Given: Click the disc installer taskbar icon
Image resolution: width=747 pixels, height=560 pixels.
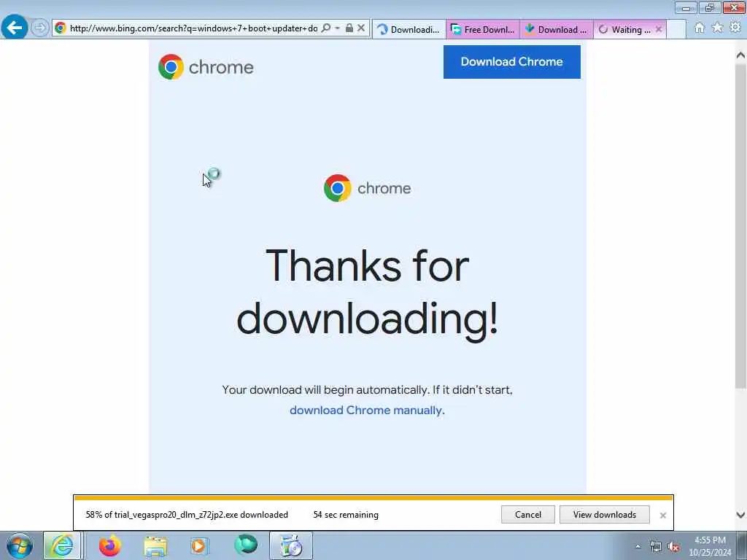Looking at the screenshot, I should tap(291, 545).
